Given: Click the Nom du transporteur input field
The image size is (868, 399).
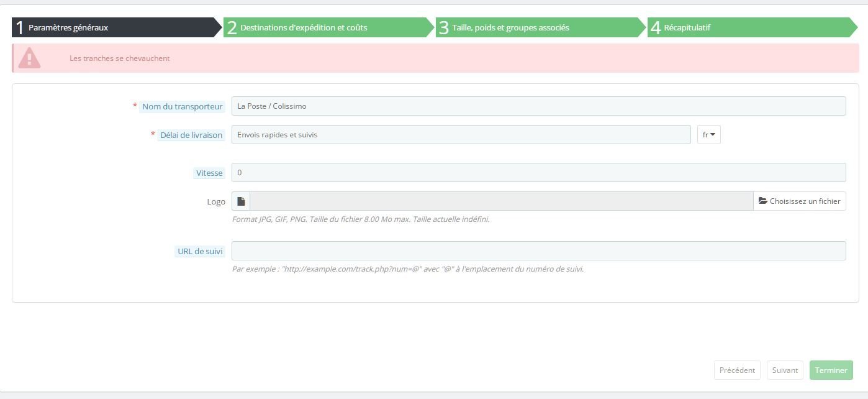Looking at the screenshot, I should 538,106.
